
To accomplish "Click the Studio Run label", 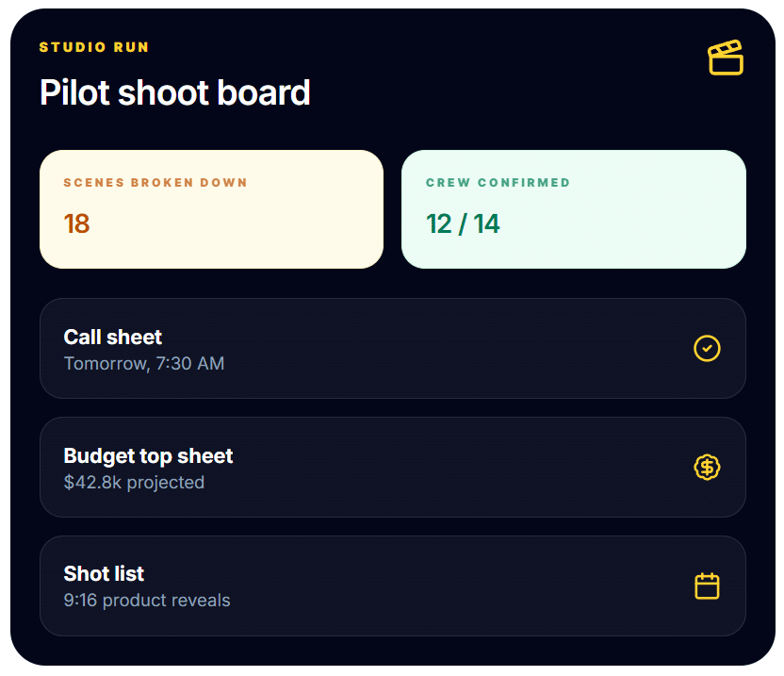I will click(94, 47).
